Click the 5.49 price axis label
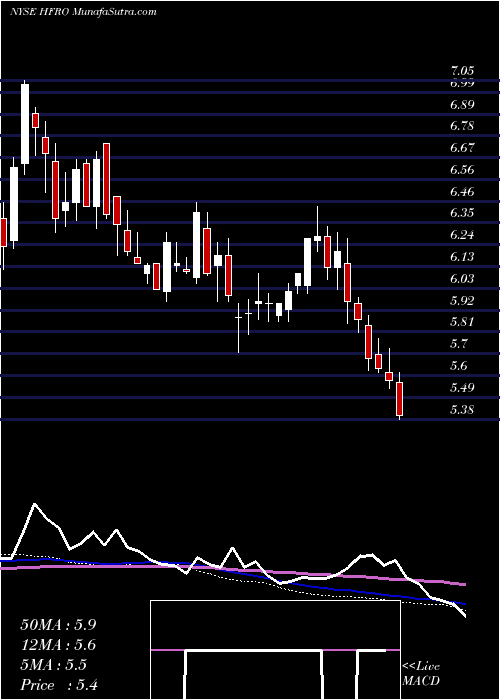The image size is (500, 700). (462, 387)
